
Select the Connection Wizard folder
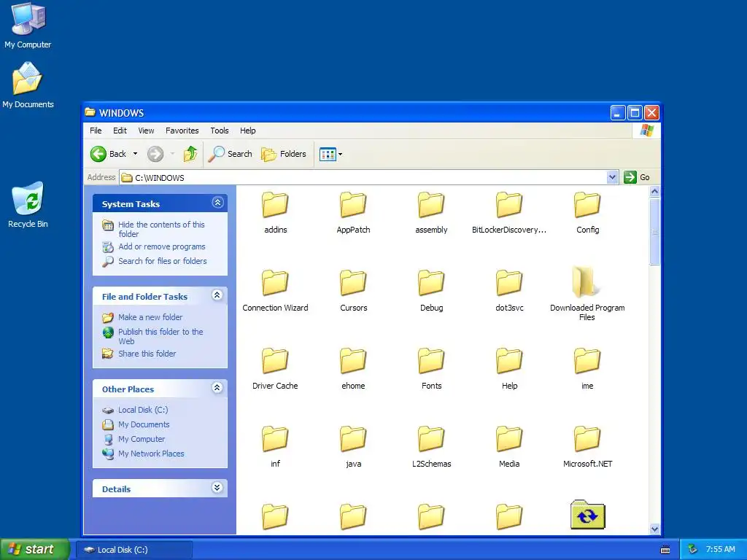coord(275,290)
